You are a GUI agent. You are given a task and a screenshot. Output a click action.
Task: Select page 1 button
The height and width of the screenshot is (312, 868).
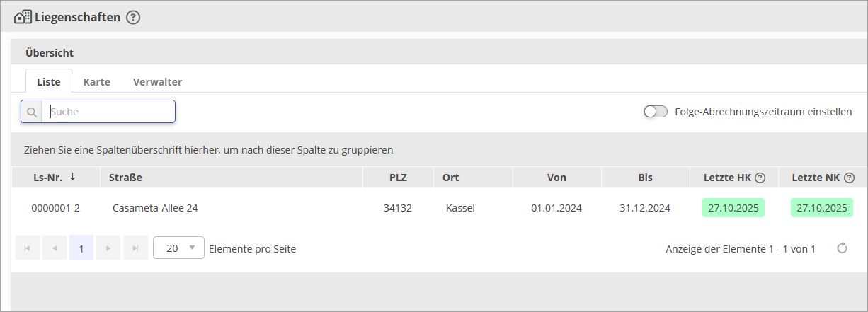pyautogui.click(x=81, y=248)
